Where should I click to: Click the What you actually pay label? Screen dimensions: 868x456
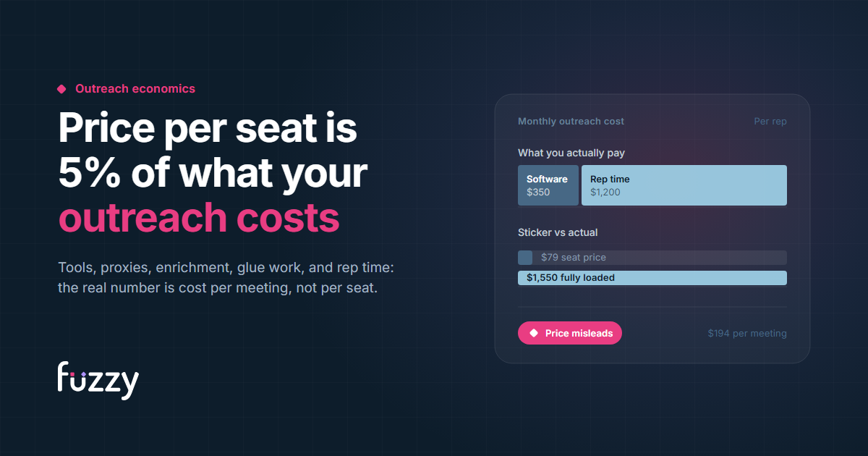[571, 153]
